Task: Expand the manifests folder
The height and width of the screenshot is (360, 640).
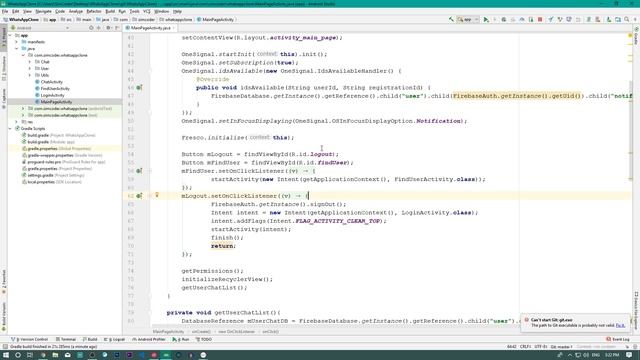Action: tap(17, 42)
